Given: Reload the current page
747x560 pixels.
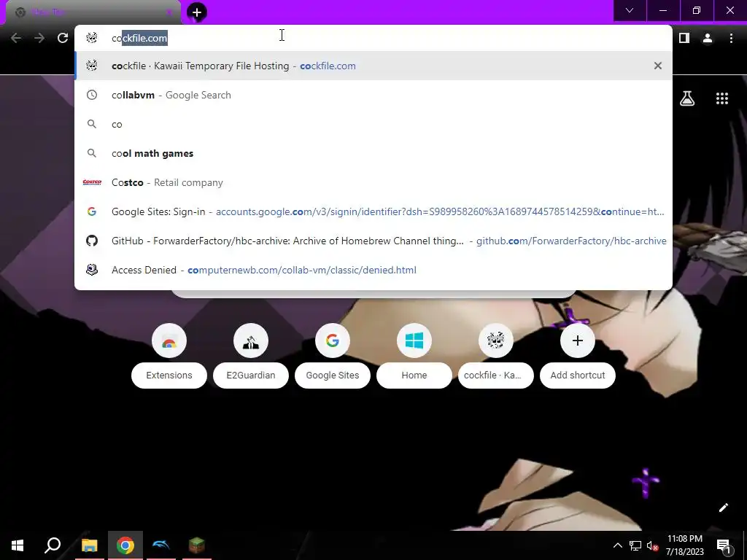Looking at the screenshot, I should tap(63, 38).
